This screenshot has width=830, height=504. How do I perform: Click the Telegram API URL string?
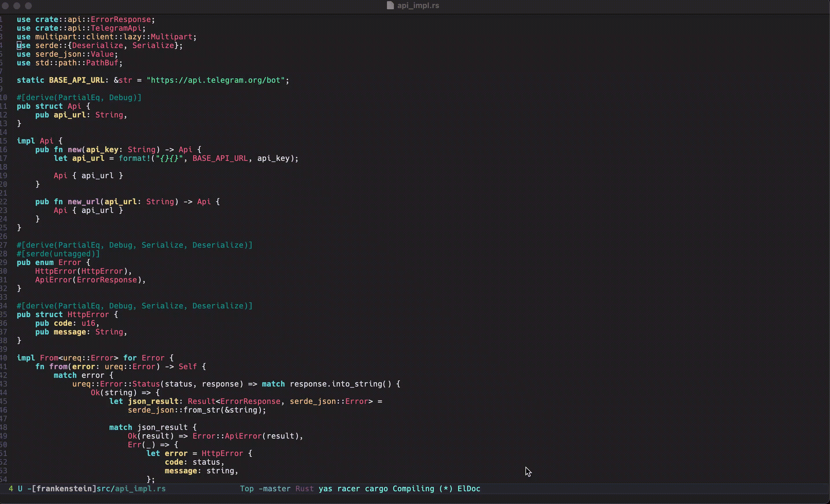point(217,80)
